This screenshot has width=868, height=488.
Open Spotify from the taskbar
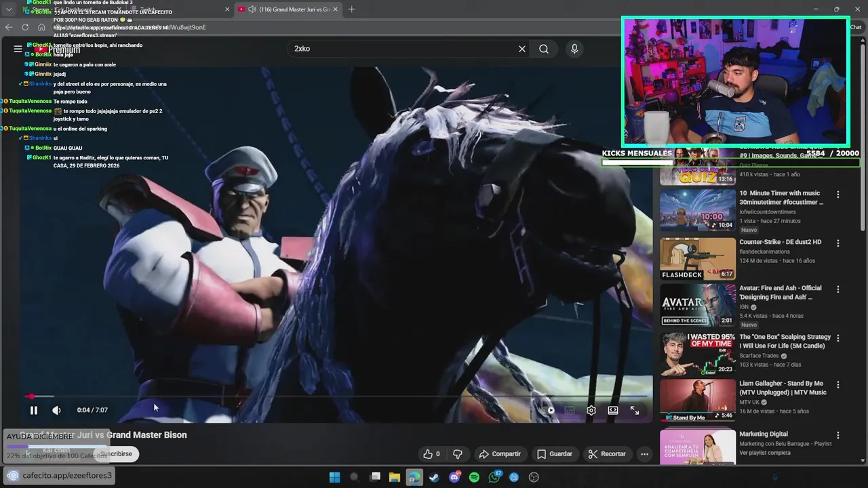(x=474, y=477)
